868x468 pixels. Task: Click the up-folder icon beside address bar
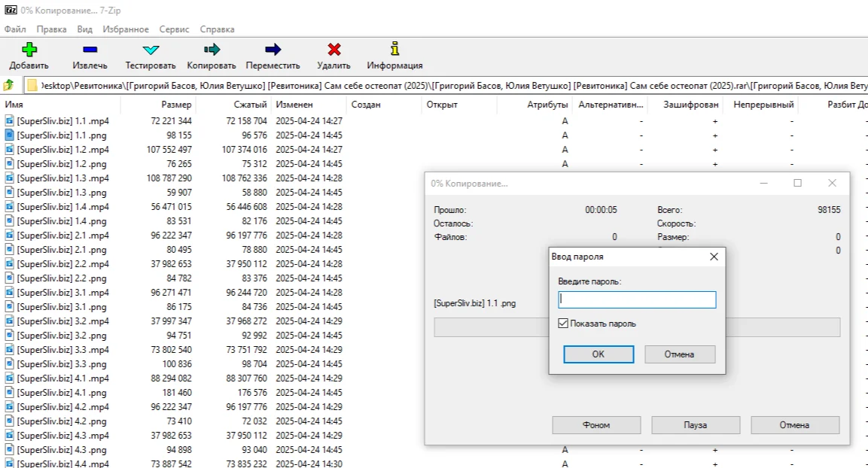click(9, 85)
